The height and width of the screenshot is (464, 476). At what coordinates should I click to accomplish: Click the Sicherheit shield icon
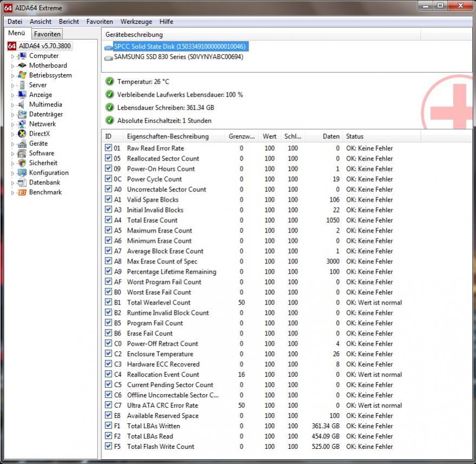22,163
